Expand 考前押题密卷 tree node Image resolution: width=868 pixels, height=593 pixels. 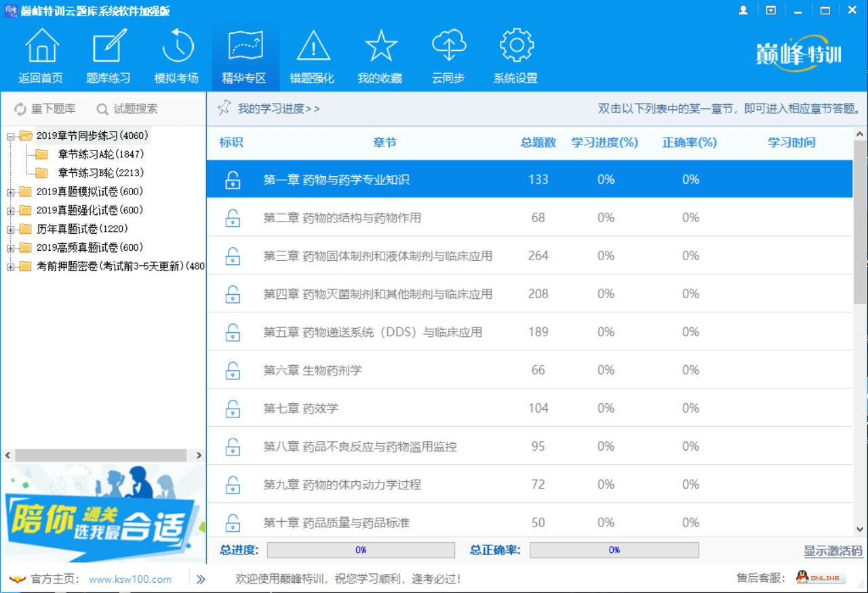click(x=10, y=266)
